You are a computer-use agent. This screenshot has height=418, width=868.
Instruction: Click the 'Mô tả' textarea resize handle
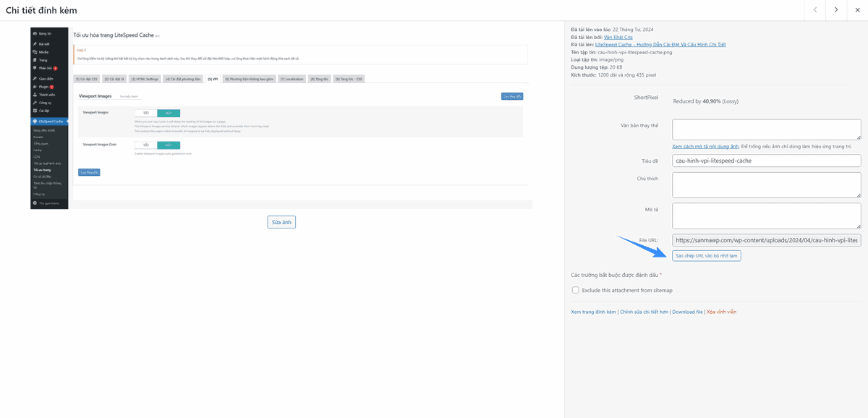tap(858, 226)
